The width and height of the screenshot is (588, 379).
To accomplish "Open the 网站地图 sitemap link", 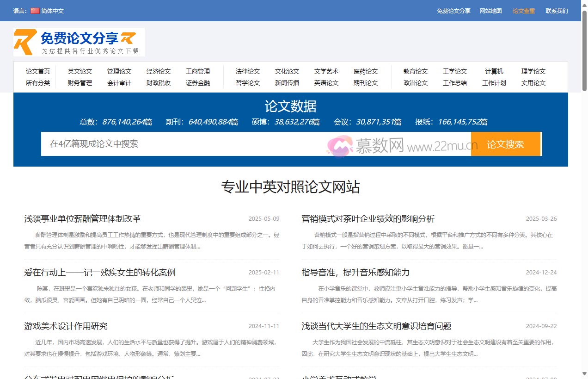I will point(490,11).
